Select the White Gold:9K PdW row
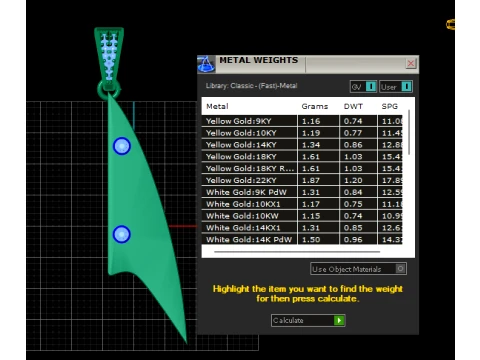This screenshot has width=480, height=360. pyautogui.click(x=302, y=192)
